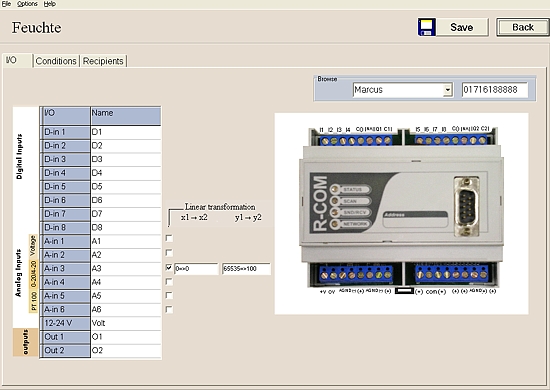Switch to the Recipients tab
The image size is (550, 390).
(x=103, y=61)
